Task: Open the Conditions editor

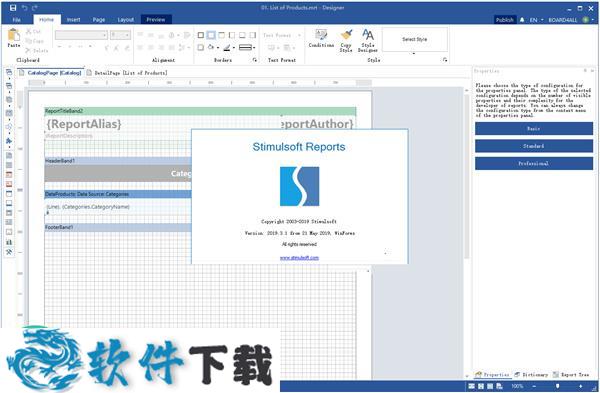Action: pos(321,38)
